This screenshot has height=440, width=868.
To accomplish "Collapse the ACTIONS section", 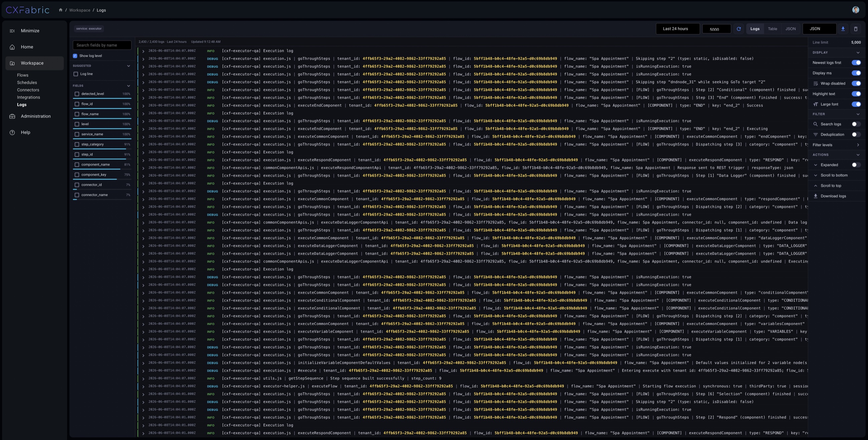I will [x=858, y=155].
